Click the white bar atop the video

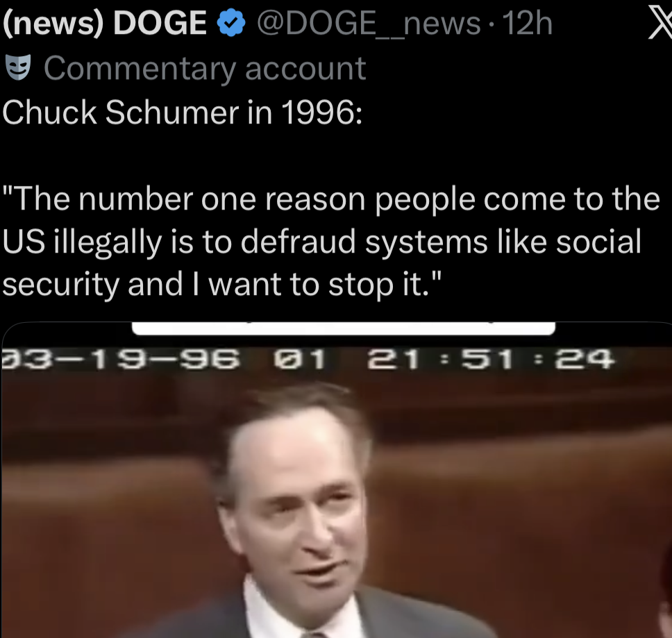pyautogui.click(x=343, y=328)
